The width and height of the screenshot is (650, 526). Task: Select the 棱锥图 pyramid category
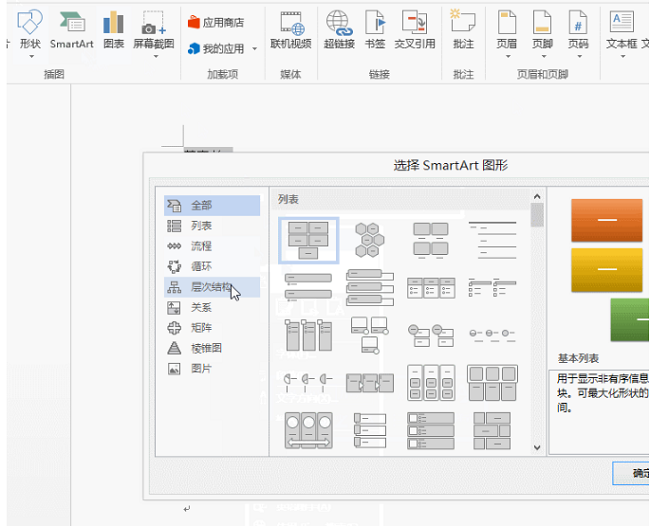click(212, 348)
